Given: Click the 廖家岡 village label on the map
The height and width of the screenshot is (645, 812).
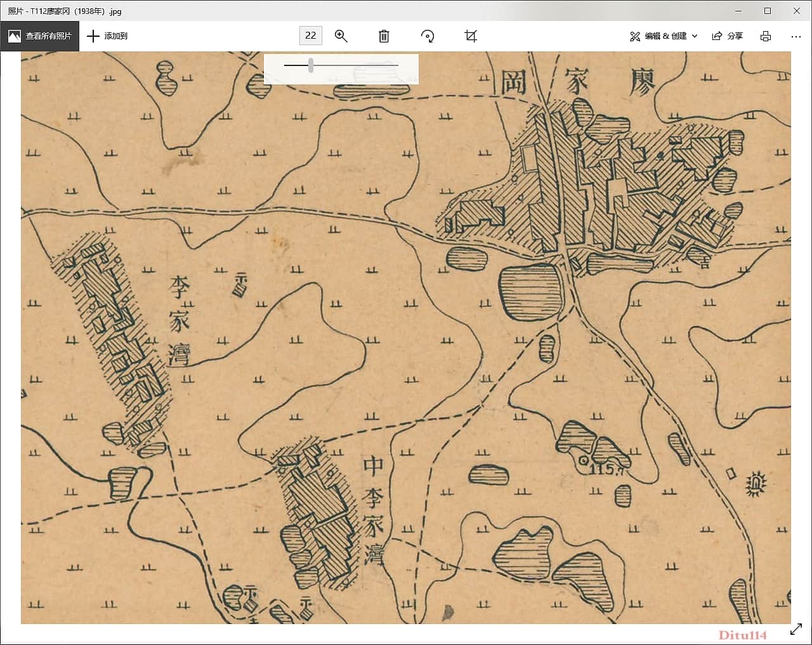Looking at the screenshot, I should click(x=577, y=83).
